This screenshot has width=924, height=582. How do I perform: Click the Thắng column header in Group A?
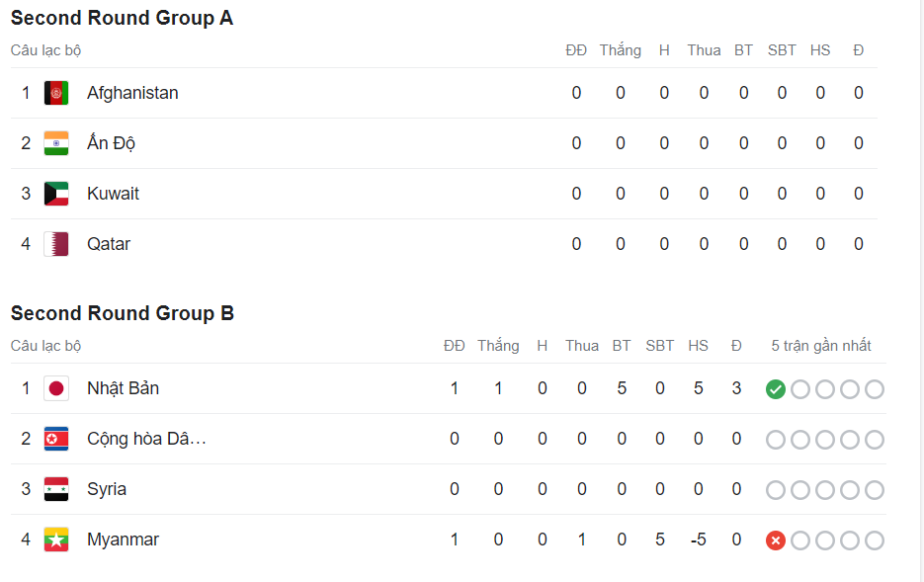point(621,50)
